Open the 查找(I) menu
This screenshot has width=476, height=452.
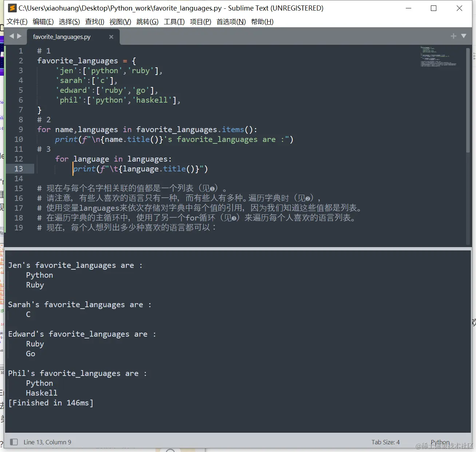(x=95, y=22)
